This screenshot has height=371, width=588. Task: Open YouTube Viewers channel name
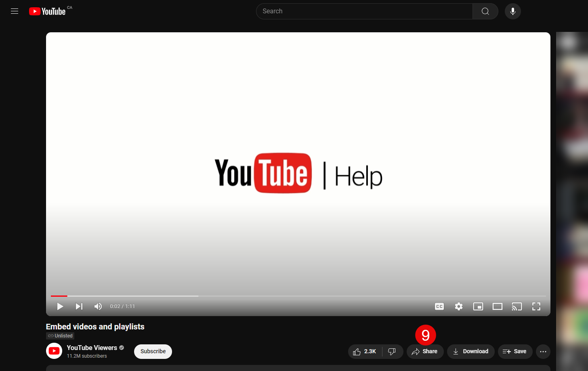coord(92,348)
